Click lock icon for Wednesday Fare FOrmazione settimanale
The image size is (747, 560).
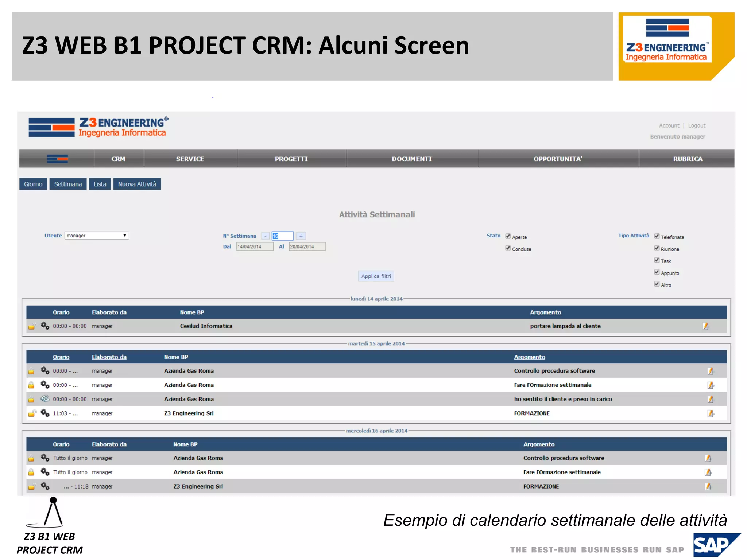tap(31, 472)
